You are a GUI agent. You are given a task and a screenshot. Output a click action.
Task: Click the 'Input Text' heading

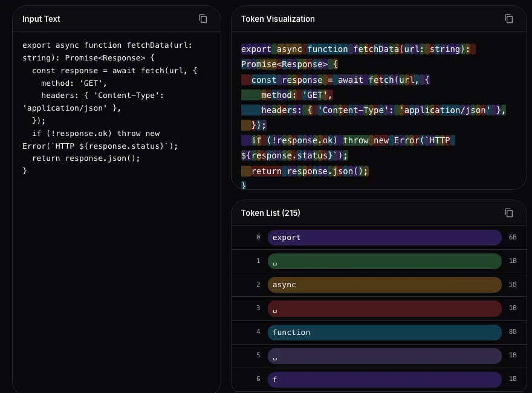click(41, 19)
